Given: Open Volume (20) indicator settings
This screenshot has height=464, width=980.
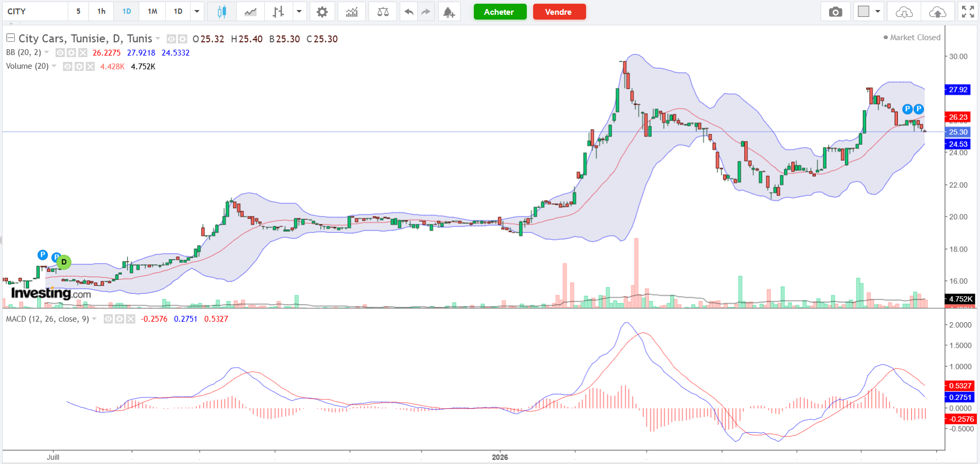Looking at the screenshot, I should tap(79, 67).
